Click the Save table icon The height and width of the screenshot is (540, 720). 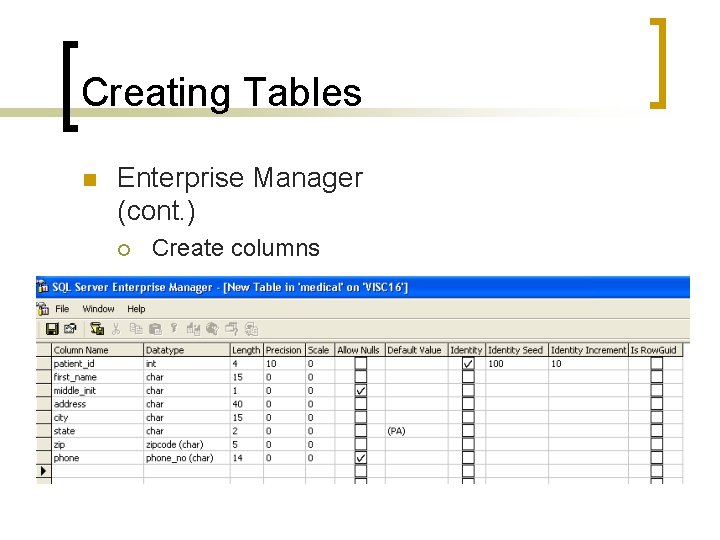[53, 328]
